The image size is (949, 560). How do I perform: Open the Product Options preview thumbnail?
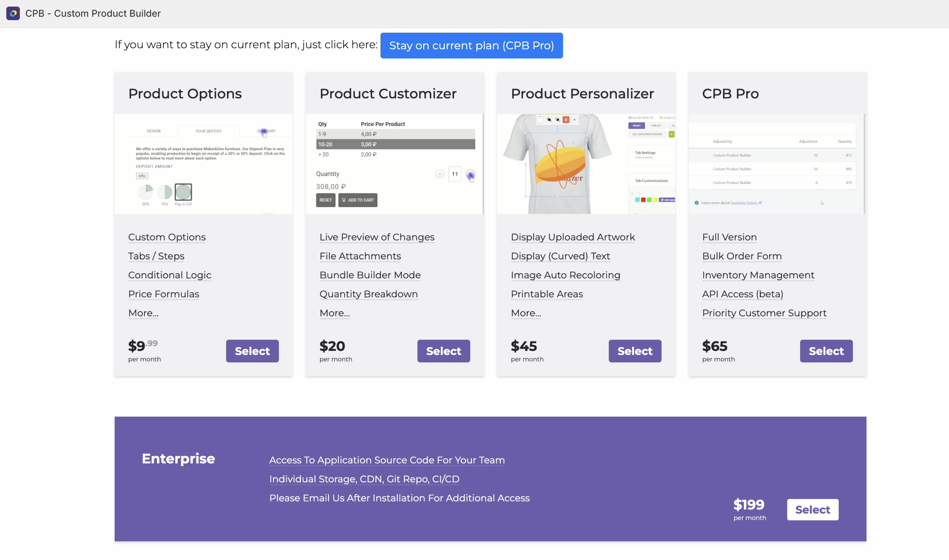click(204, 164)
